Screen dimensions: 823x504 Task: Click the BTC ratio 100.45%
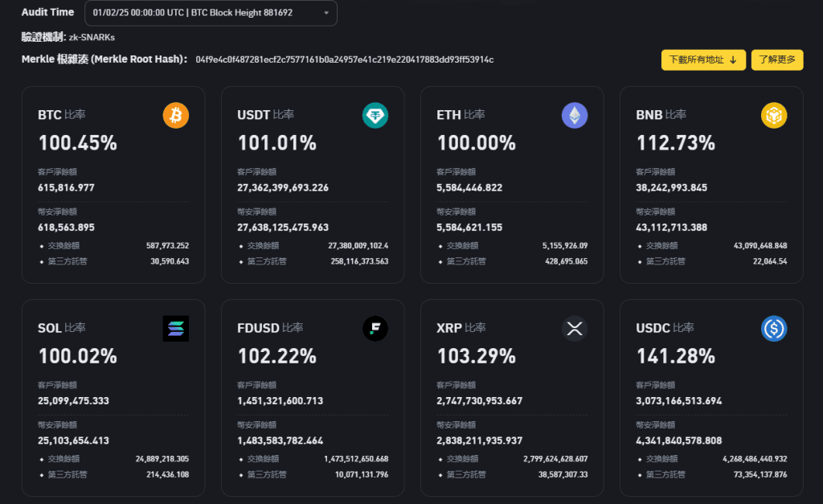pos(78,143)
